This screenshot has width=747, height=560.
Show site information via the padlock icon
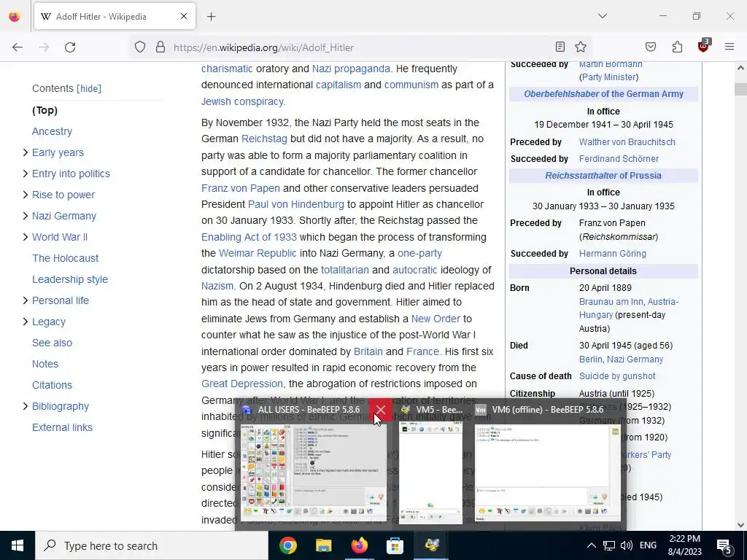point(160,47)
